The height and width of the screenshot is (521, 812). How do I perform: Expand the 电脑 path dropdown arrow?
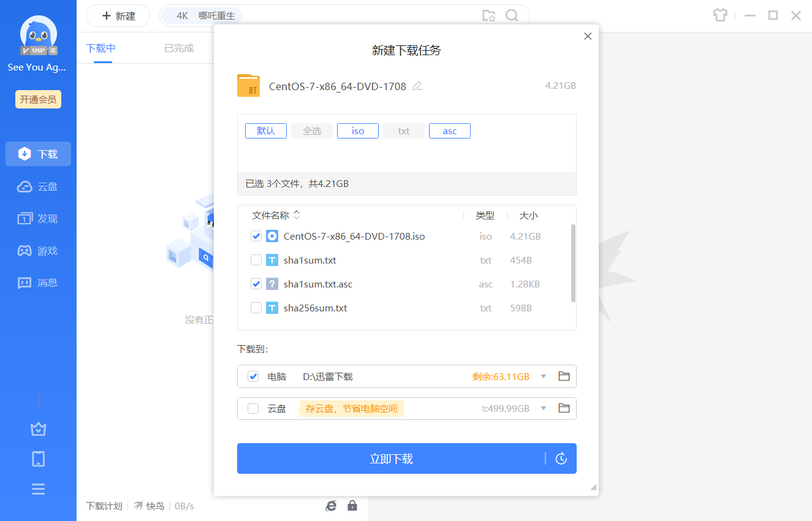pyautogui.click(x=543, y=376)
